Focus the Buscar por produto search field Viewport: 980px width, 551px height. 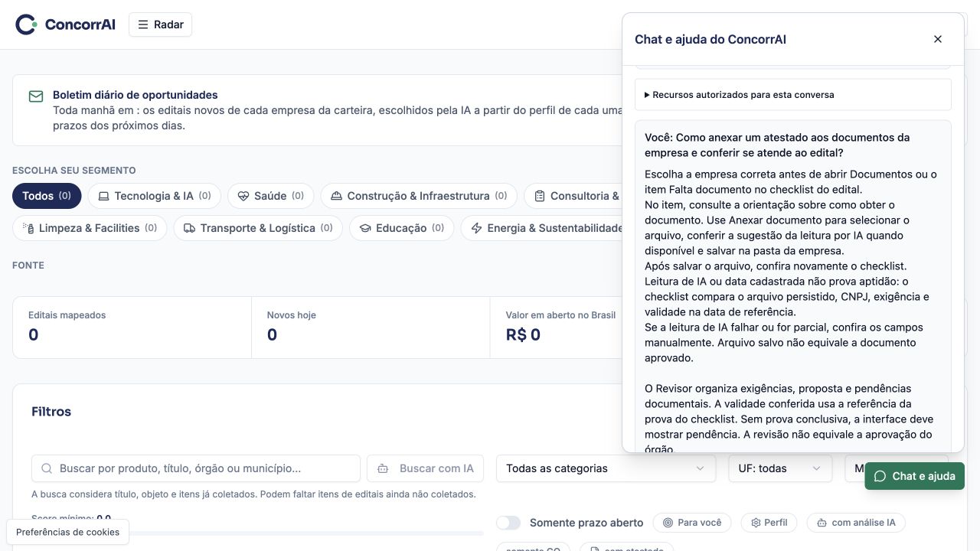click(x=196, y=468)
